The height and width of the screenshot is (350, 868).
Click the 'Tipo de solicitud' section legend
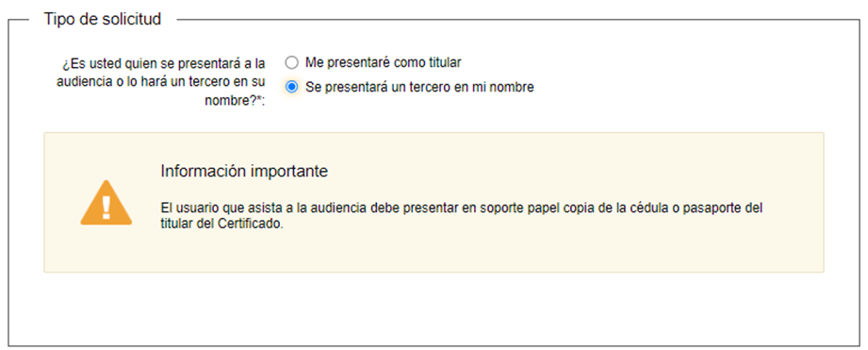pos(103,19)
